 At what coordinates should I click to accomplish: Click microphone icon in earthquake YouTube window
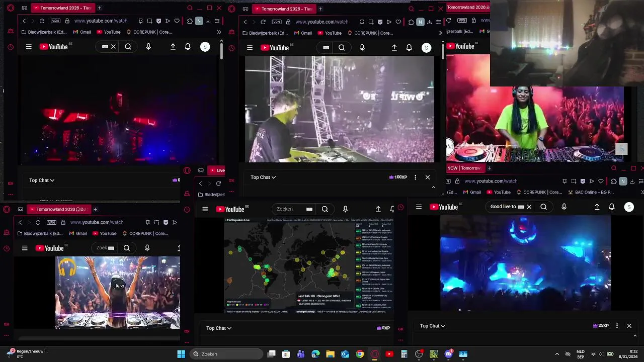(x=345, y=209)
